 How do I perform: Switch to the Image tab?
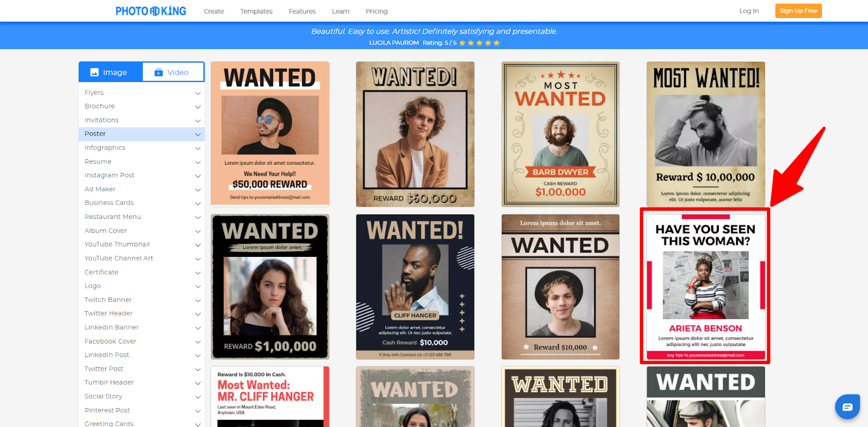(x=111, y=72)
